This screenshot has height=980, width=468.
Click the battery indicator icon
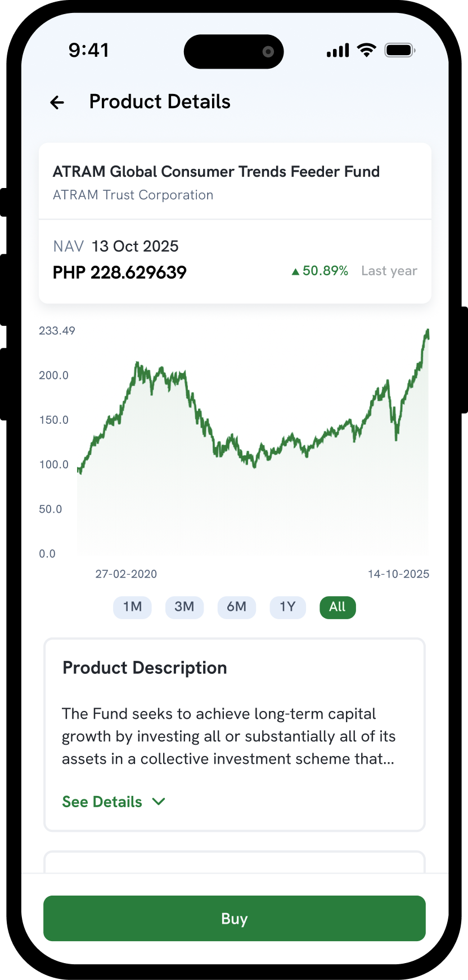pos(399,51)
